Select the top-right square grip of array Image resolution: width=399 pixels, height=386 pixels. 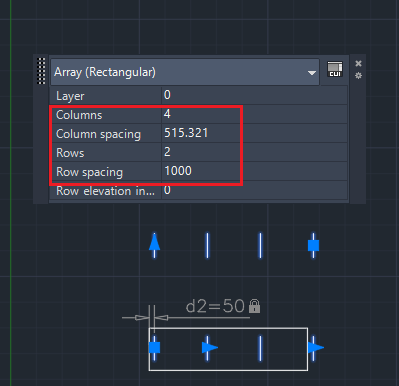(x=313, y=245)
